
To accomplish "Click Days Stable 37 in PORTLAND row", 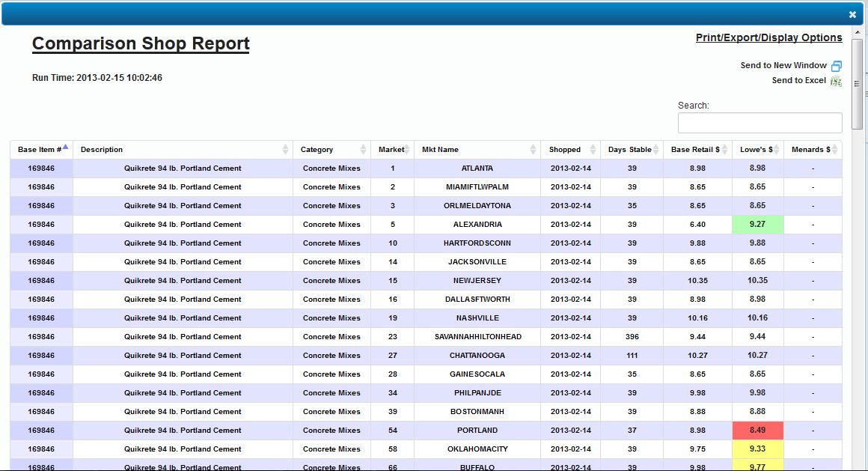I will pos(632,430).
